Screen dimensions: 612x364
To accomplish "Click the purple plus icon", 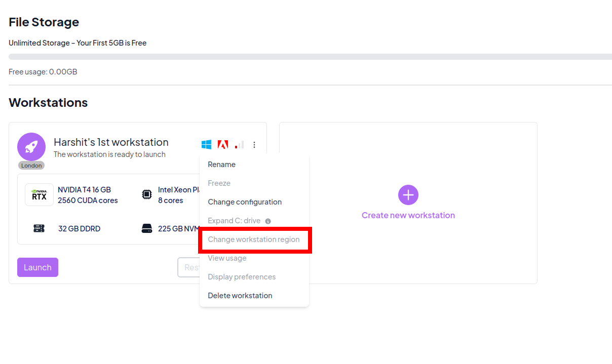I will (408, 195).
